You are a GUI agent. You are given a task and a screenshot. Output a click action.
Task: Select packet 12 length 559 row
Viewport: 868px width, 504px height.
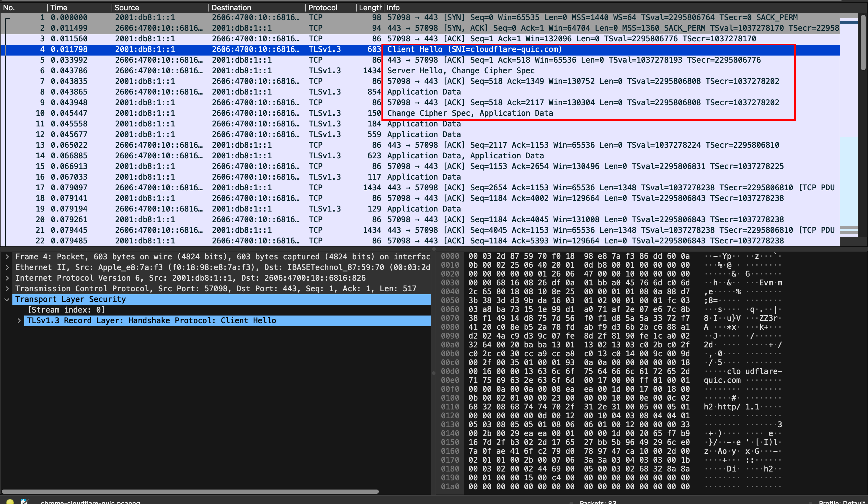pos(420,134)
